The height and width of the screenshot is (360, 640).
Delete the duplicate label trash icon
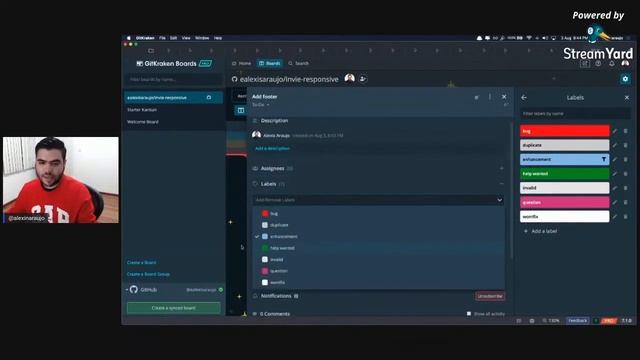click(x=625, y=145)
